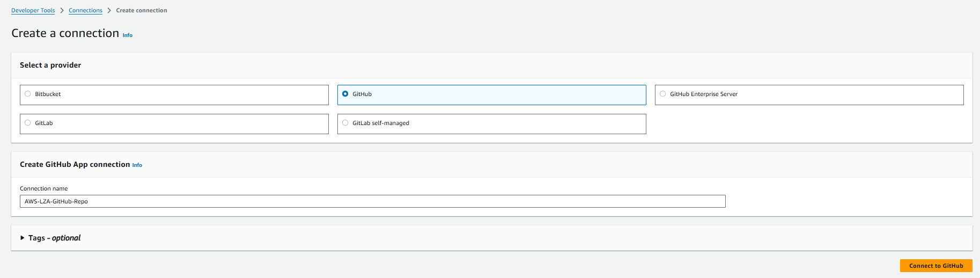
Task: Click the Bitbucket provider tile
Action: [x=174, y=95]
